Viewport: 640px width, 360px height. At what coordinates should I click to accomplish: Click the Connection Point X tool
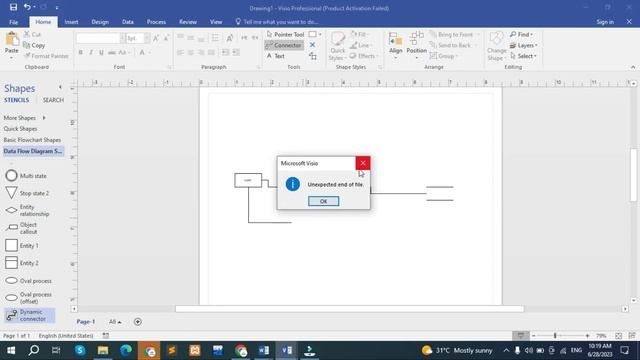(312, 45)
